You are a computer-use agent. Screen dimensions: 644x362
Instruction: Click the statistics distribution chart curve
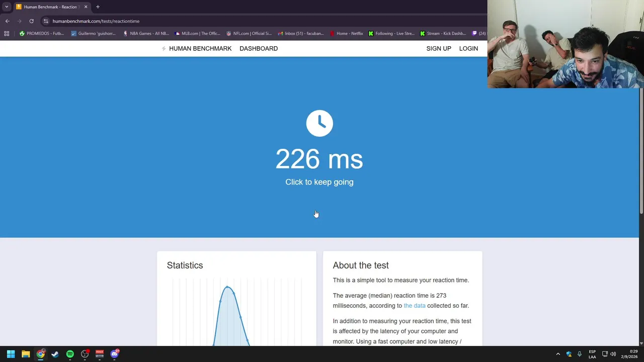[x=230, y=316]
